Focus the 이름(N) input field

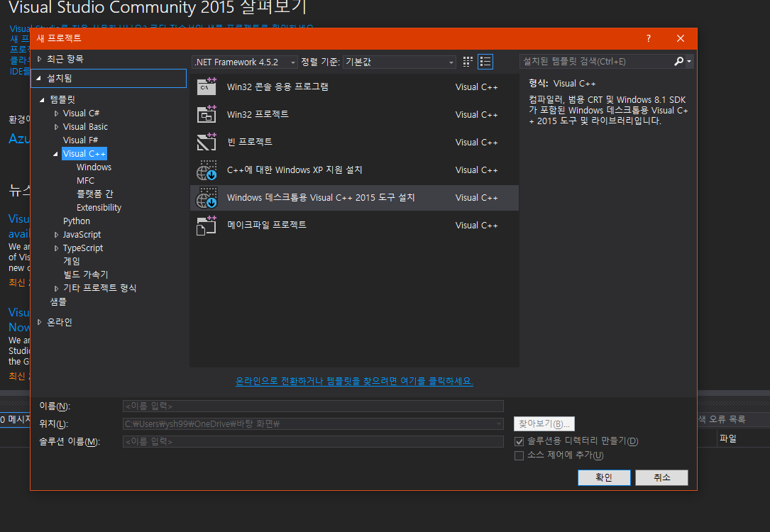(313, 406)
